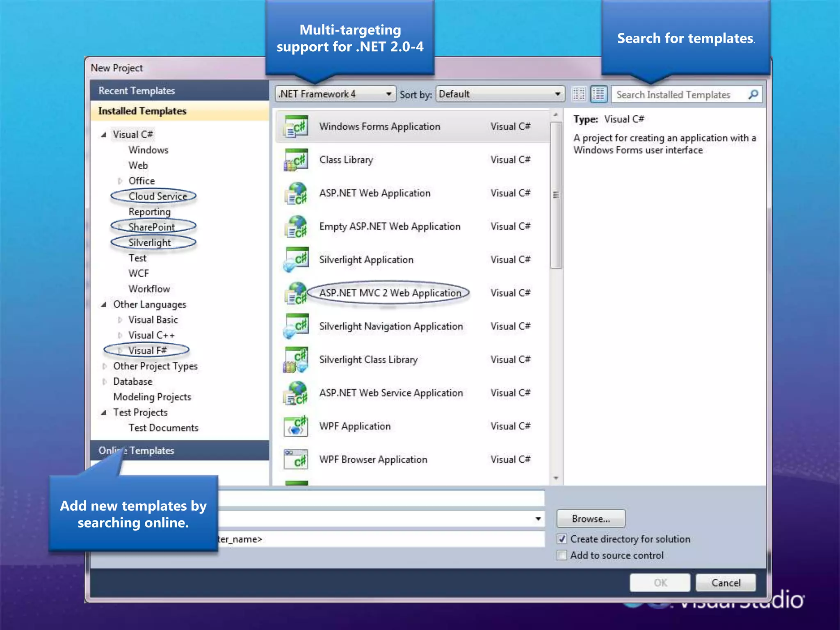Select the Silverlight category in the tree

[x=150, y=243]
